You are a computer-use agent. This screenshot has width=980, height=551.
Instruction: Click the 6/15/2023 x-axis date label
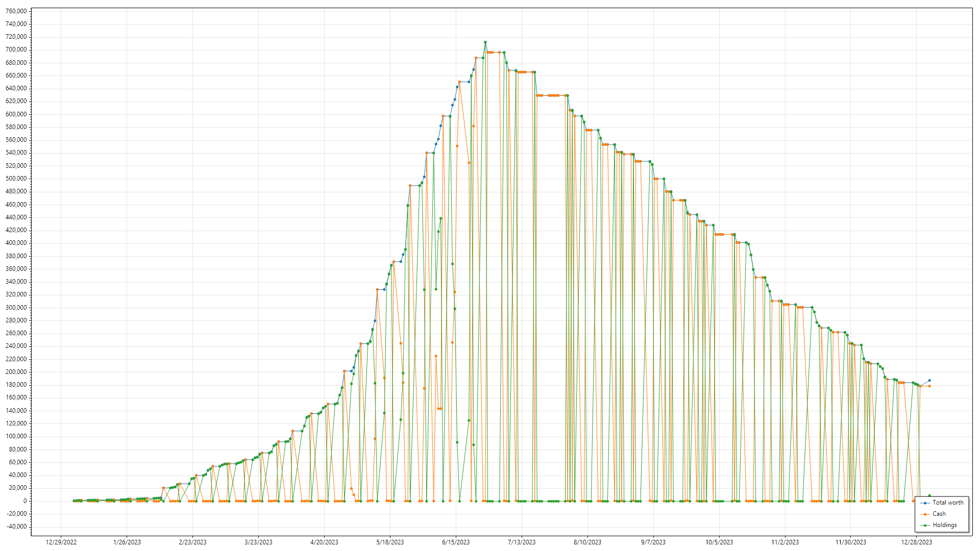pos(456,542)
